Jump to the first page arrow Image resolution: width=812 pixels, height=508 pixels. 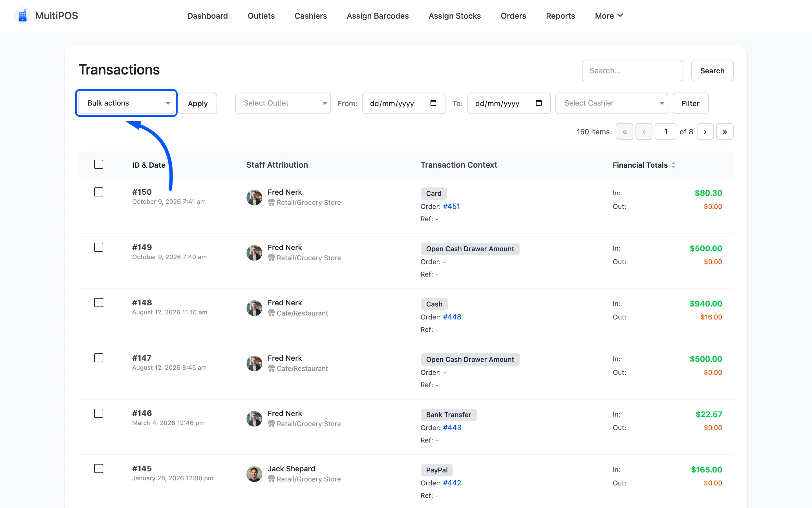coord(625,132)
